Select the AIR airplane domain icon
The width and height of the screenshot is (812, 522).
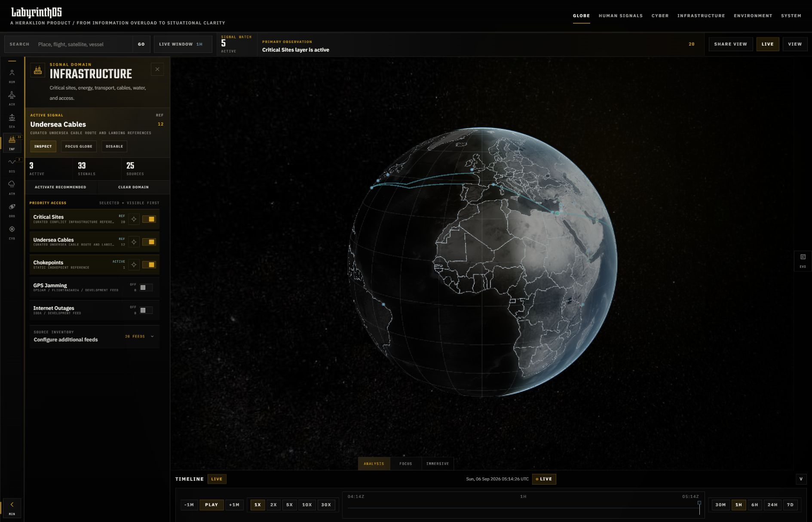point(12,98)
